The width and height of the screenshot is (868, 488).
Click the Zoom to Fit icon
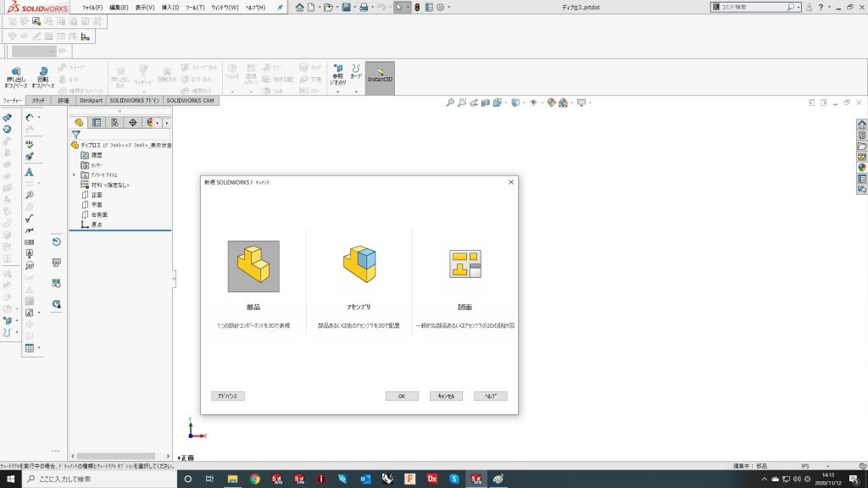(450, 103)
